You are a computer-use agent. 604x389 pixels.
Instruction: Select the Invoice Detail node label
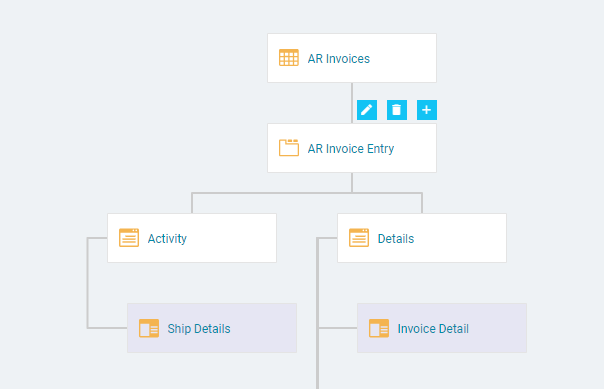tap(433, 329)
